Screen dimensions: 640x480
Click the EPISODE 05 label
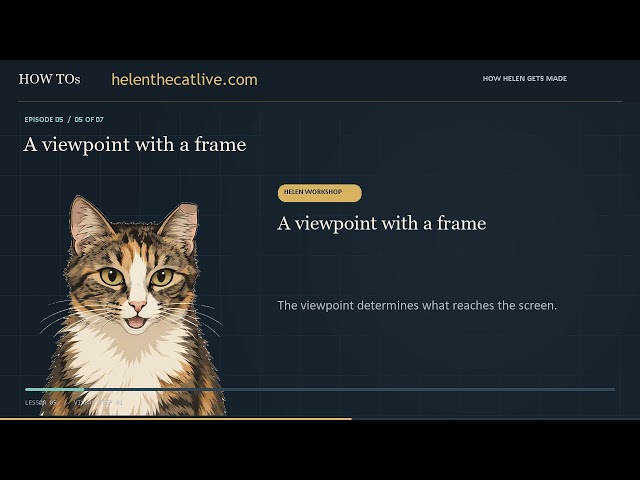click(x=44, y=120)
